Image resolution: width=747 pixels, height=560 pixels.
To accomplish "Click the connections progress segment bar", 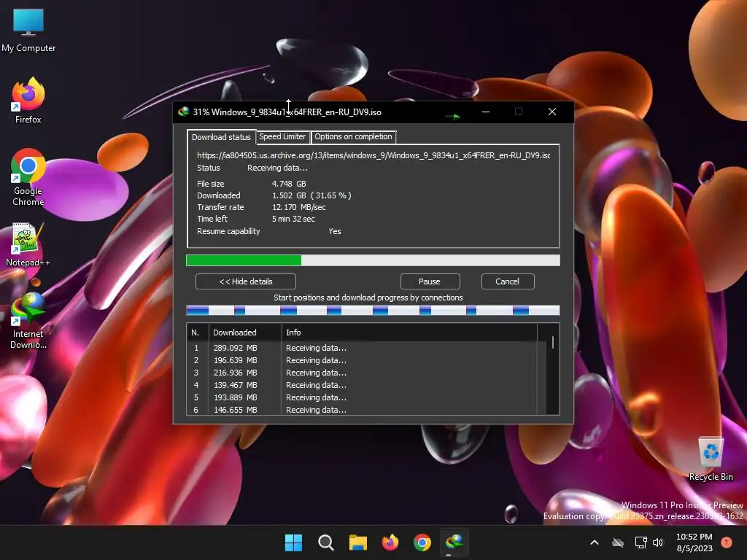I will pyautogui.click(x=373, y=311).
